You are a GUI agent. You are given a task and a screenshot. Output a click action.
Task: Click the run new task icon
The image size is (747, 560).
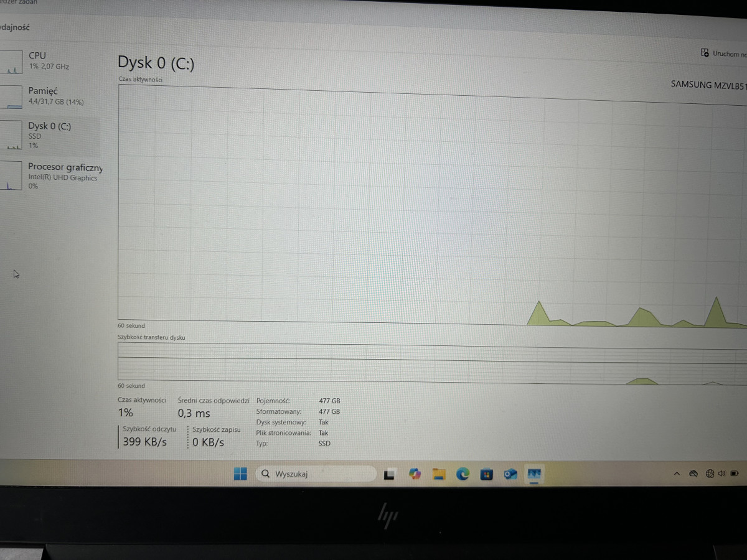[705, 53]
